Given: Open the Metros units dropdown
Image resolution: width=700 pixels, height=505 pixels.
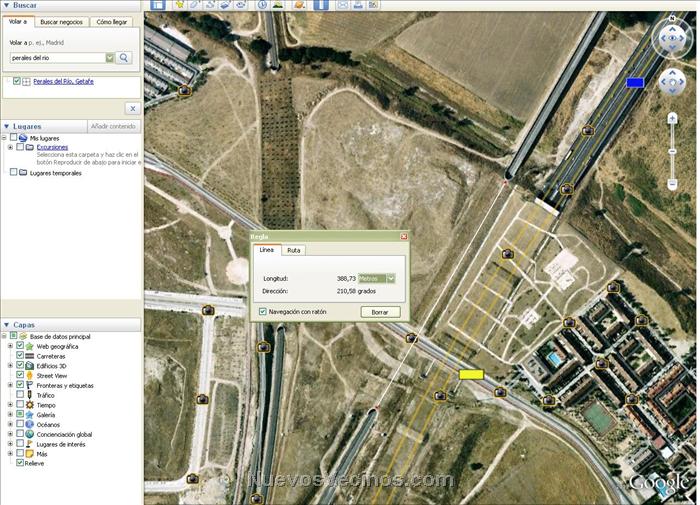Looking at the screenshot, I should [x=390, y=278].
